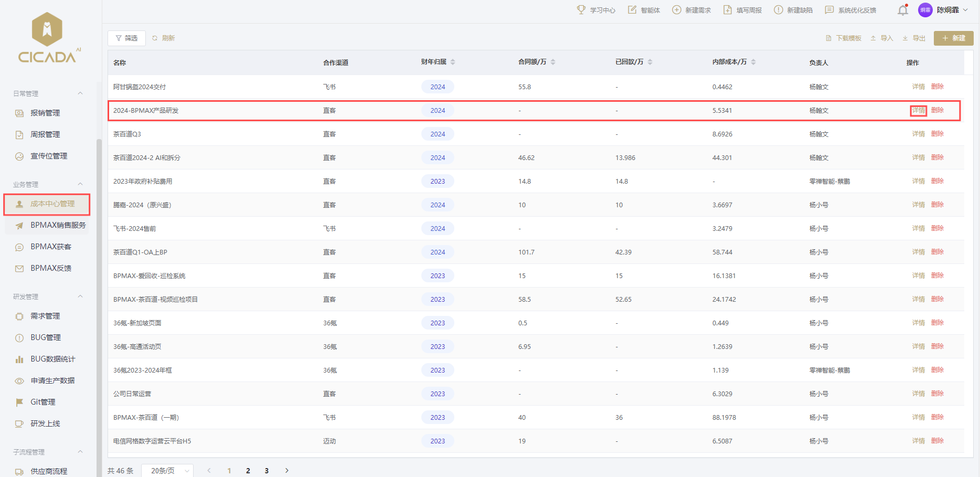
Task: Delete the 阿甘锅盔2024交付 row
Action: pos(937,87)
